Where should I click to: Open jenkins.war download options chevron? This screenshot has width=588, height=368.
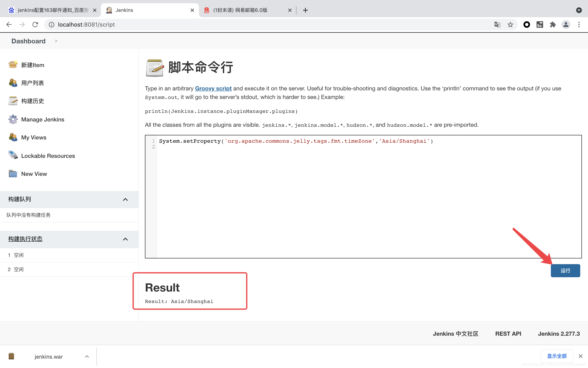pos(87,357)
